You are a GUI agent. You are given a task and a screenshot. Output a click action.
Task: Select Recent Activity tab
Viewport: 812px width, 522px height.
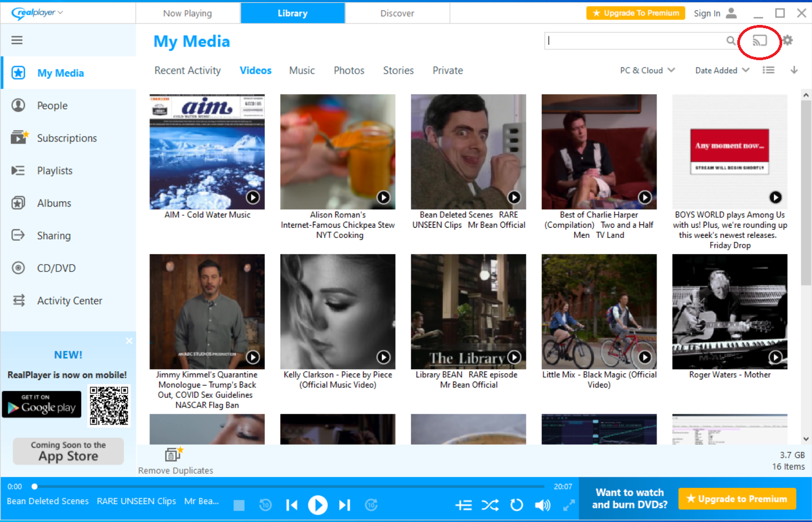click(x=187, y=70)
